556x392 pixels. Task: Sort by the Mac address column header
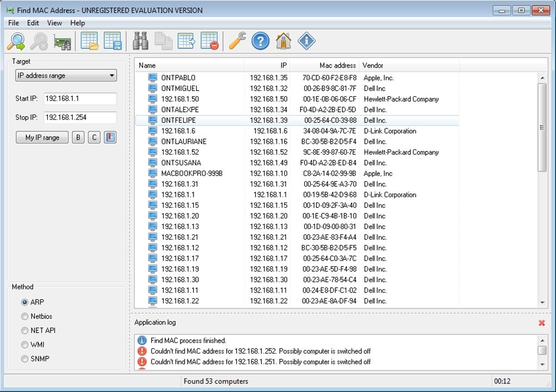tap(324, 66)
